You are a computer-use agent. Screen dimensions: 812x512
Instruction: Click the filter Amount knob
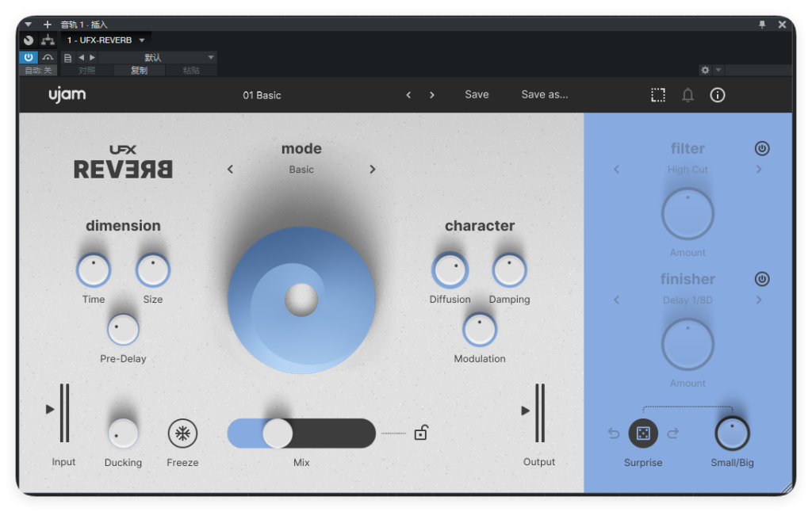tap(688, 214)
